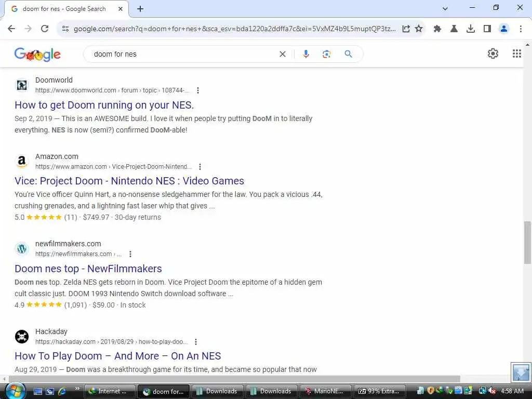Open the Google apps grid
The image size is (532, 399).
coord(517,54)
